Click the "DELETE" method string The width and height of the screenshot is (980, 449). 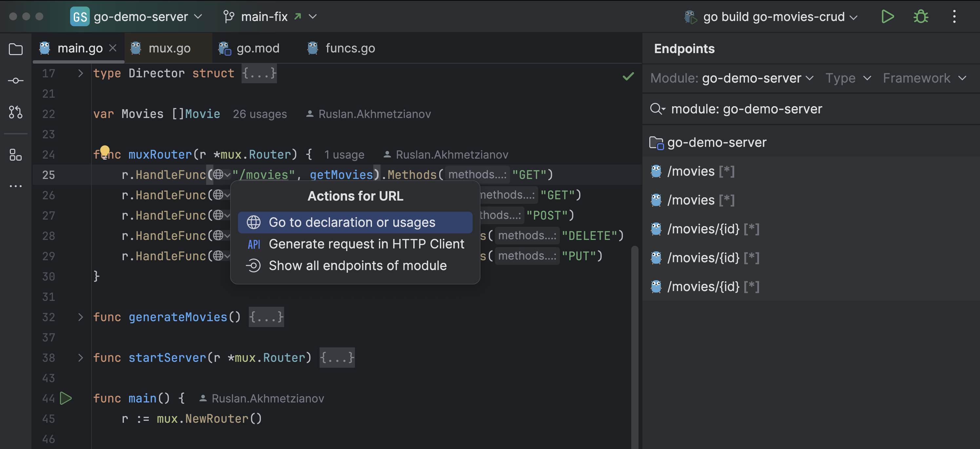(589, 236)
